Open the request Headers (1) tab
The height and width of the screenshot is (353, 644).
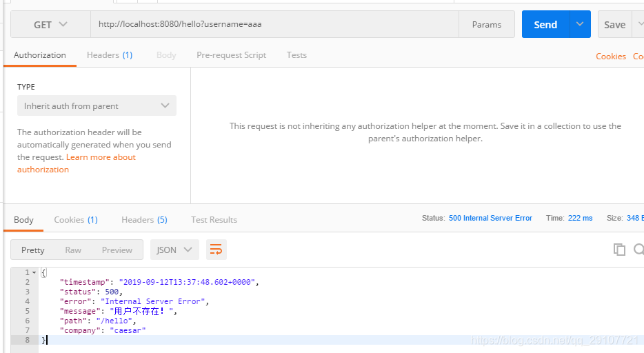(x=110, y=55)
